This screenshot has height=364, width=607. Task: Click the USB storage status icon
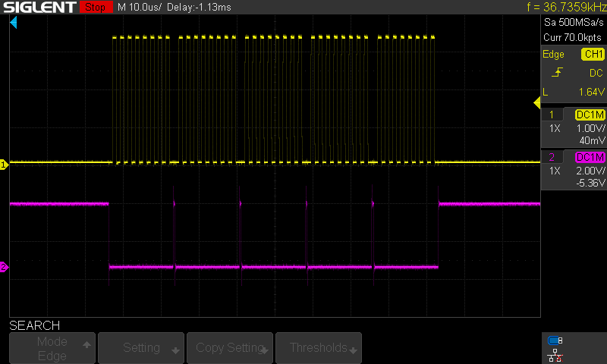point(555,340)
